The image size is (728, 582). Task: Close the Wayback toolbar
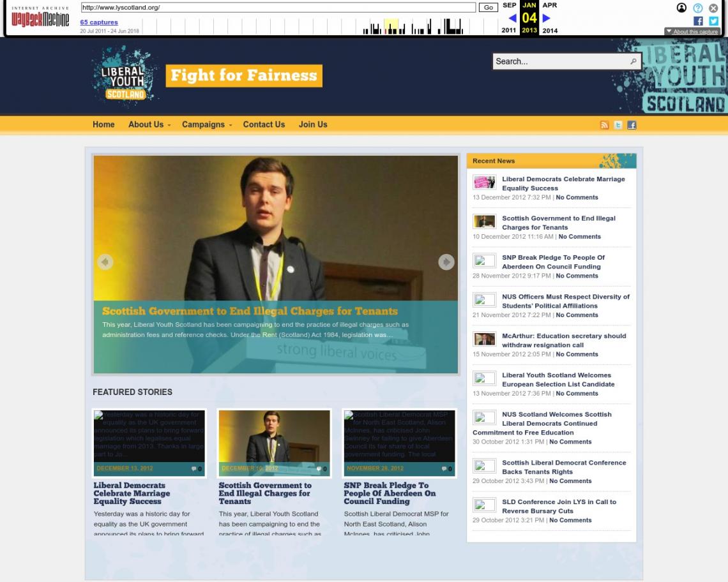pos(713,8)
